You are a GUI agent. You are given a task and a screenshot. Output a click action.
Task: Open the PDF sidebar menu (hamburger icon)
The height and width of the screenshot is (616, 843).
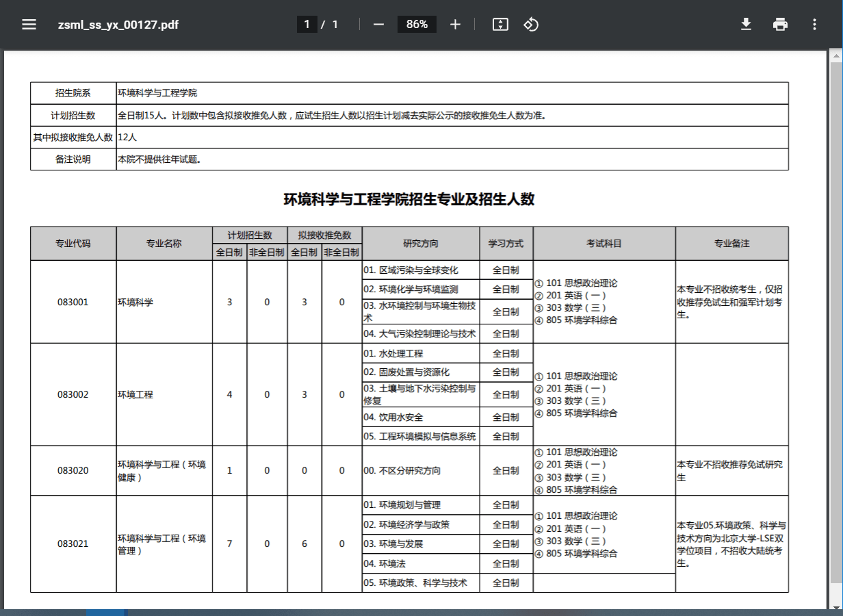coord(29,25)
